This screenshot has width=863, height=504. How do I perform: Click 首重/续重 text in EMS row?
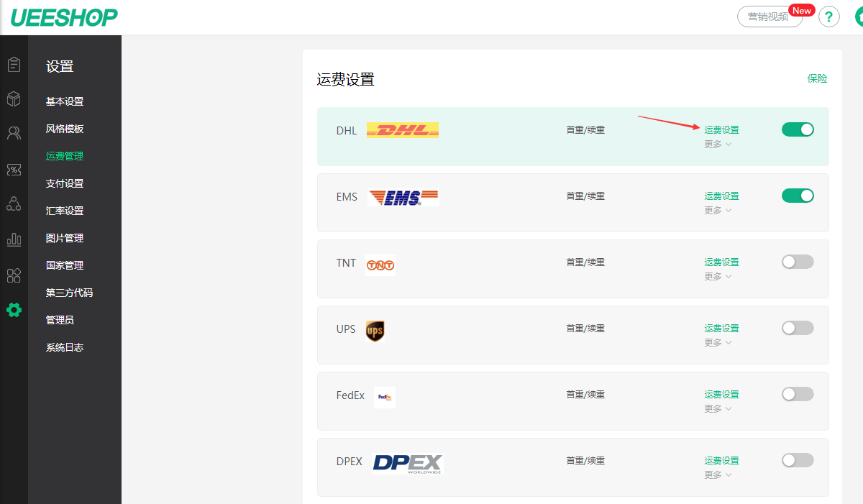tap(585, 196)
